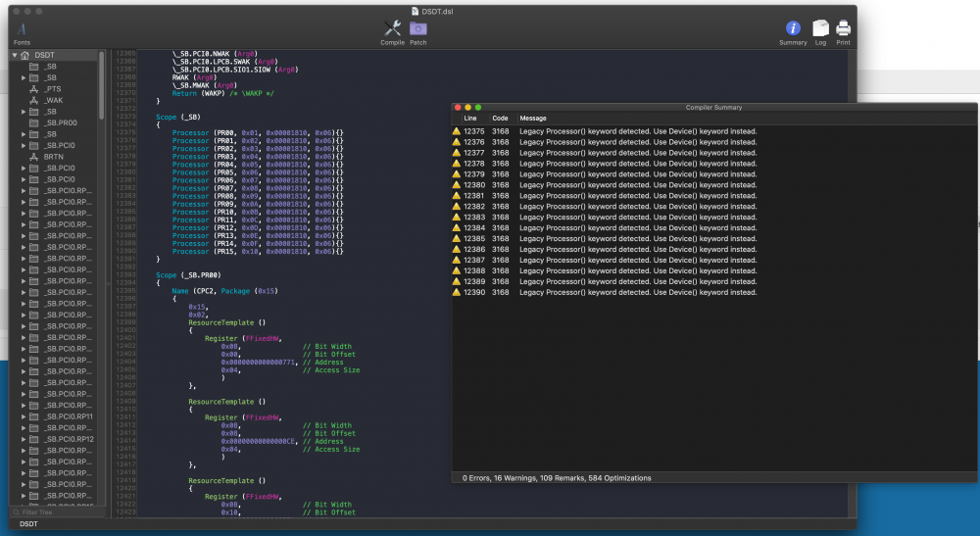Click code 3168 in the 12381 row

500,196
